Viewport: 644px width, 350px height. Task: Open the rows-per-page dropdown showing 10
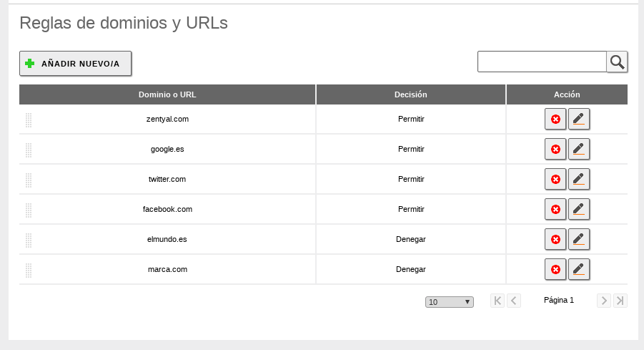450,302
